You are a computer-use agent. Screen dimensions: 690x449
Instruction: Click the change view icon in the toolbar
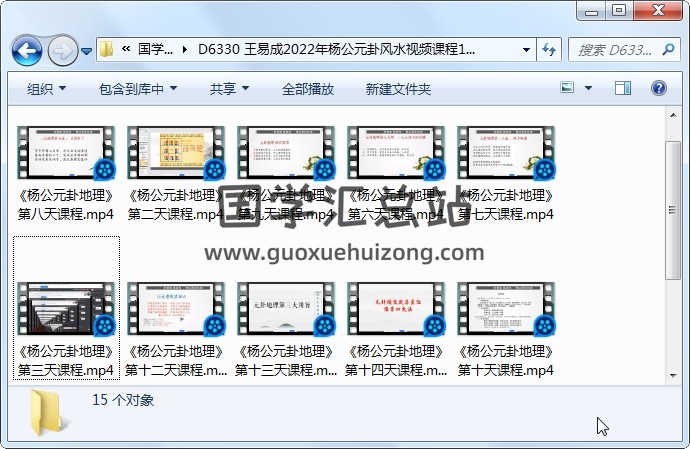(567, 89)
